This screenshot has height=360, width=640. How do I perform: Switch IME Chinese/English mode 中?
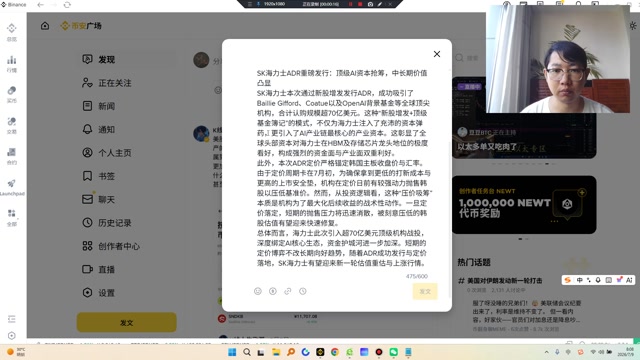pos(580,280)
